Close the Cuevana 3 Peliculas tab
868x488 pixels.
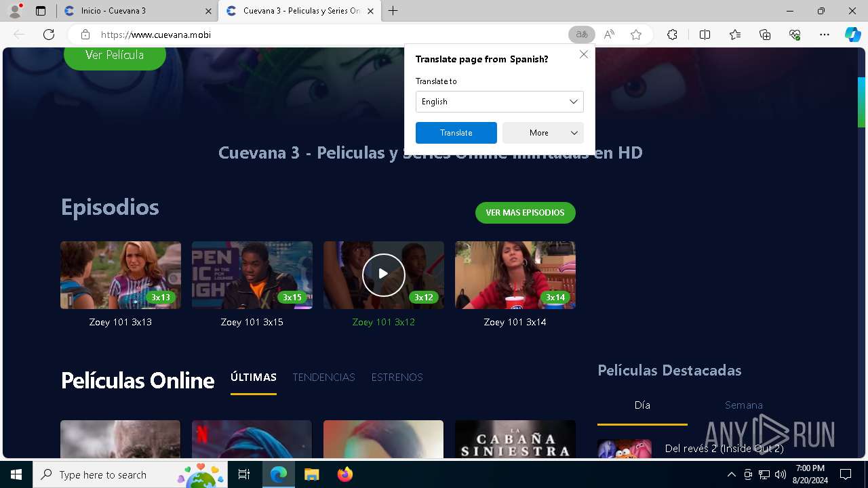[370, 11]
